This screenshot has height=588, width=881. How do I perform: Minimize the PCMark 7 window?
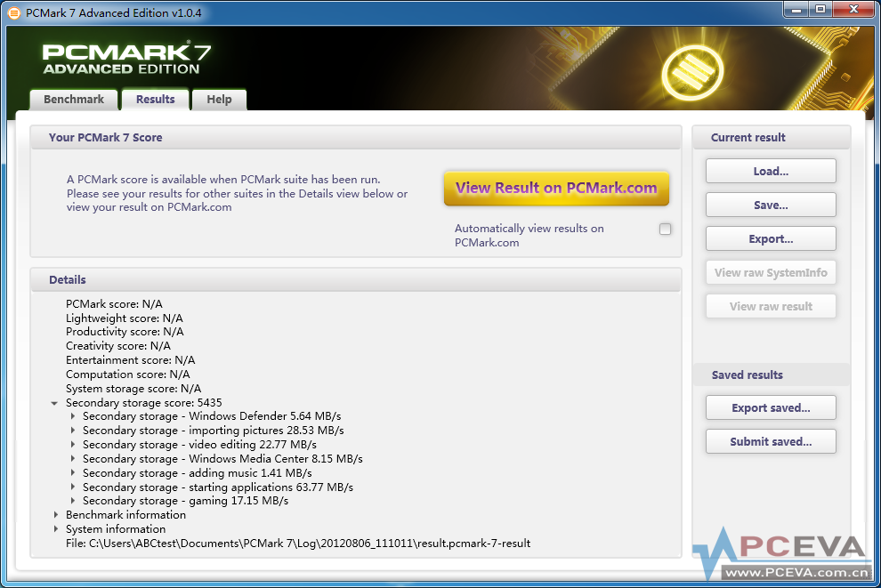pos(796,10)
